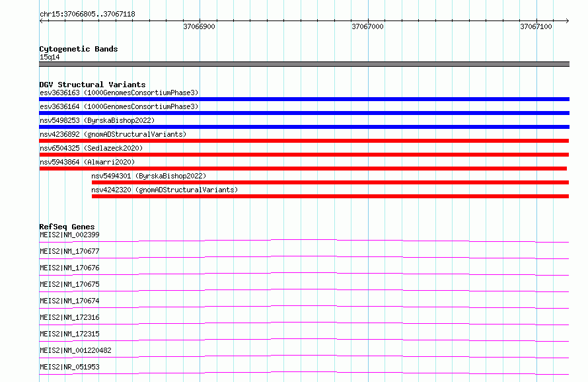Click the red bar for nsv4242320
This screenshot has height=382, width=588.
(x=330, y=196)
